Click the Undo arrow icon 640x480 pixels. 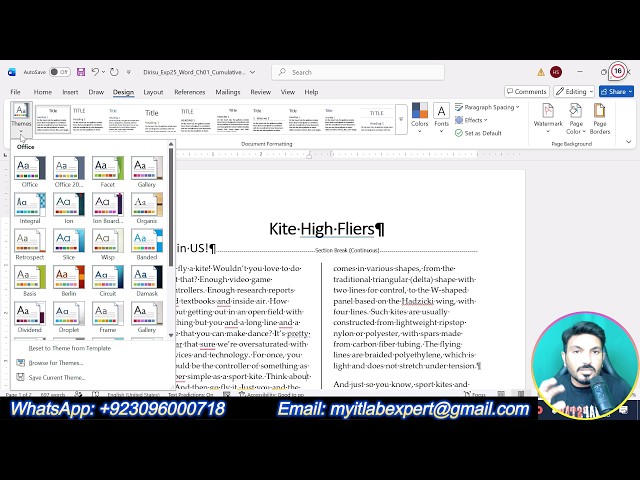(95, 72)
